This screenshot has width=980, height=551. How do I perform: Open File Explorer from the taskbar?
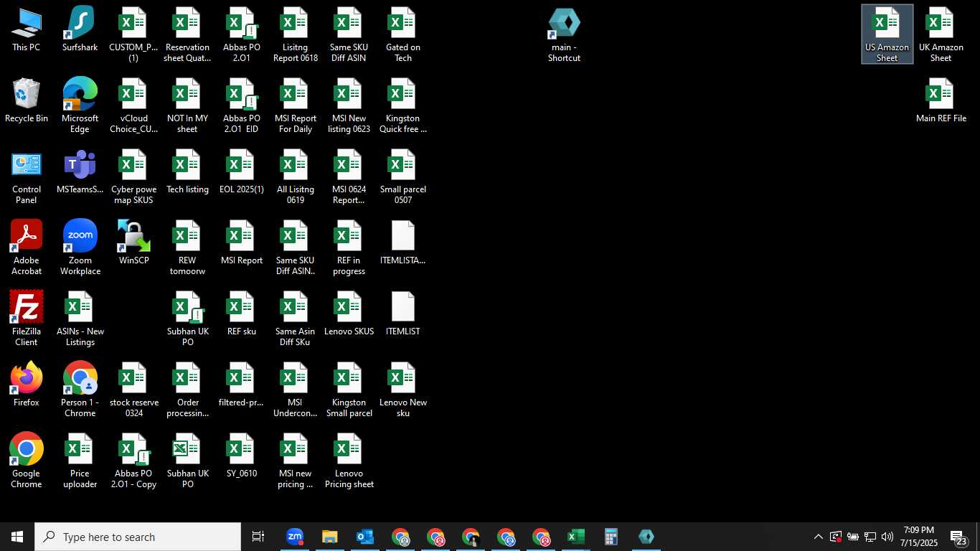point(329,537)
